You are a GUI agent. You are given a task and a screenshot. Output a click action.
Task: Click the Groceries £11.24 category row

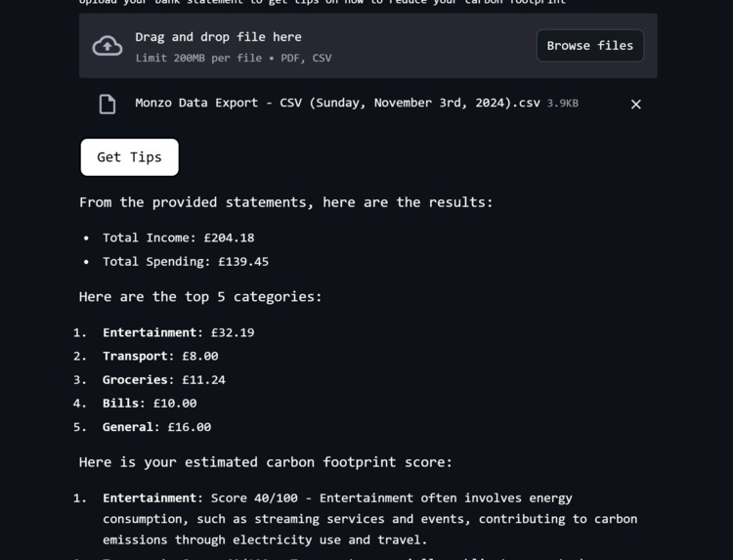(x=164, y=380)
